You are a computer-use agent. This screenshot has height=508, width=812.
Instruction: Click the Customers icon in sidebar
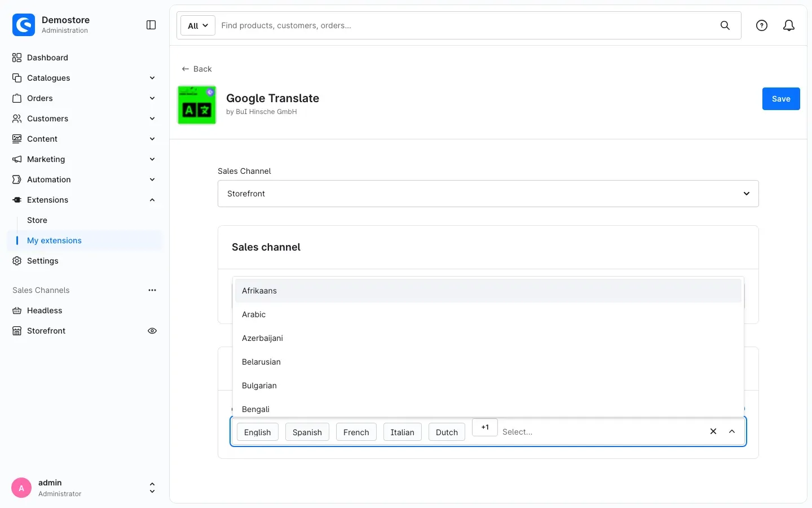17,119
